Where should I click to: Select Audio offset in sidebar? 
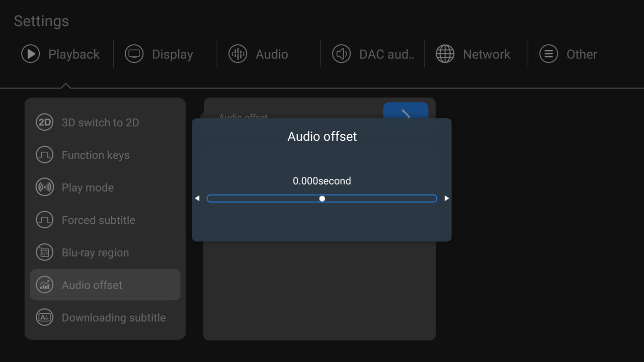[105, 285]
